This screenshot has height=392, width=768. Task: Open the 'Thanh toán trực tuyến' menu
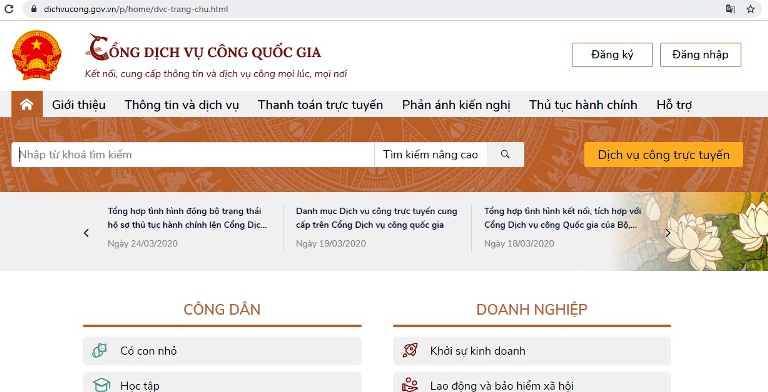point(320,105)
